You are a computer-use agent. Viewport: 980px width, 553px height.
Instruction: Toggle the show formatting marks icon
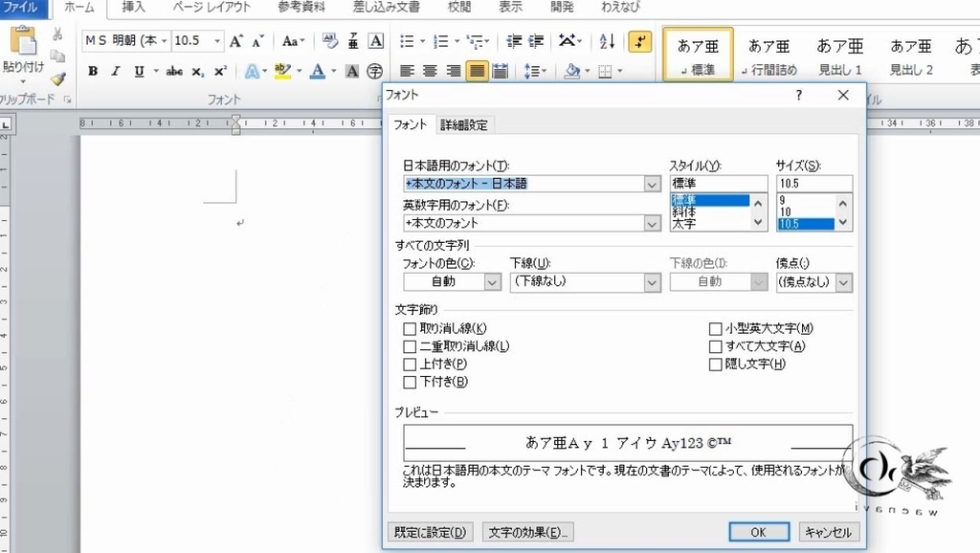point(638,43)
